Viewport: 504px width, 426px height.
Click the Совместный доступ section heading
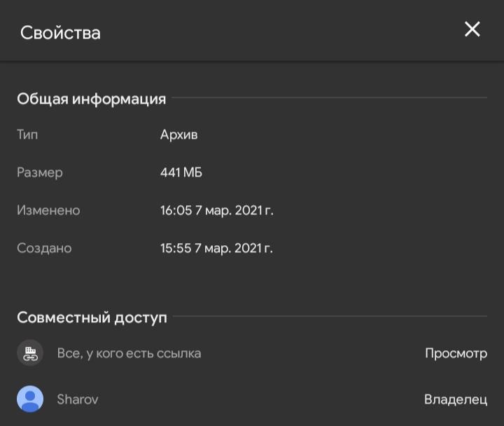click(92, 317)
